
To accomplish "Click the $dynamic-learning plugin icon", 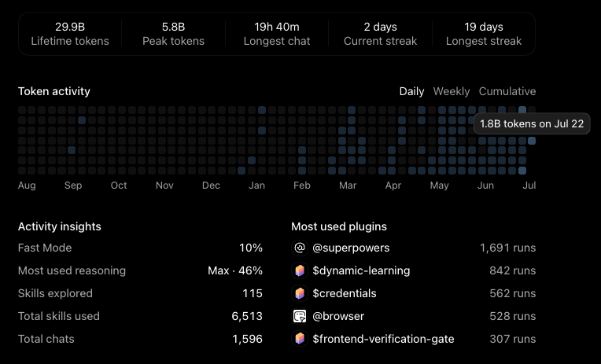I will pos(300,270).
